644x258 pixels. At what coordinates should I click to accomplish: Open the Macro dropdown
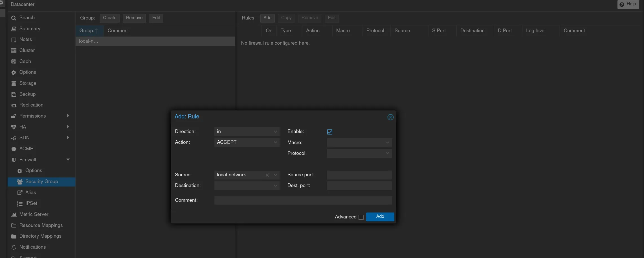coord(387,143)
